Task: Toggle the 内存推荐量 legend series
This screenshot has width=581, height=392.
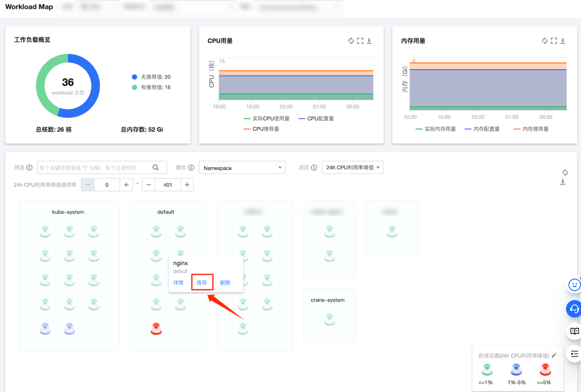Action: coord(531,129)
